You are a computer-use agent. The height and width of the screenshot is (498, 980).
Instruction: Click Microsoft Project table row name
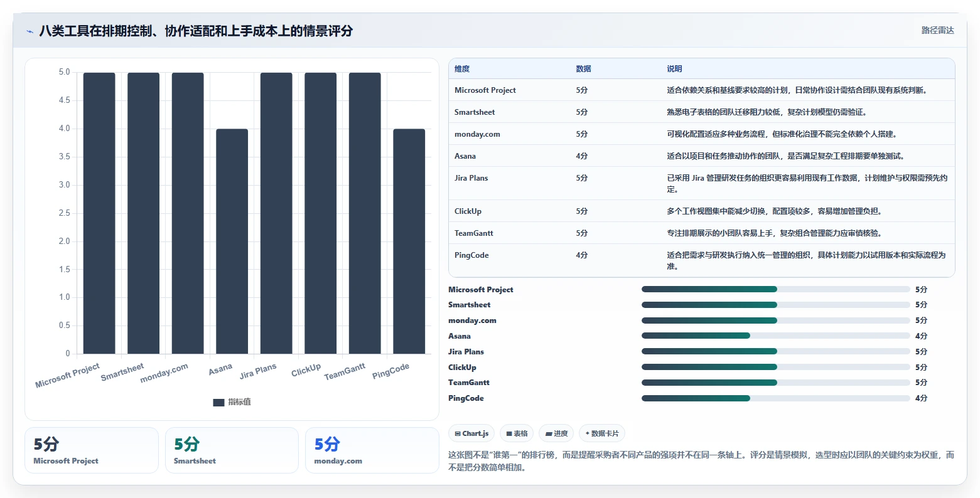coord(485,90)
